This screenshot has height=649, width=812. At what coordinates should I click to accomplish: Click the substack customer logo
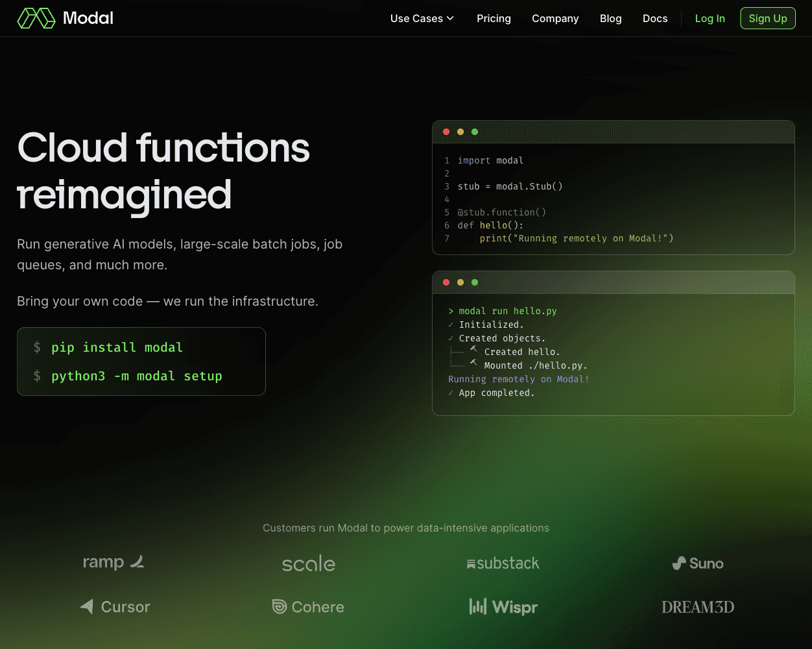point(503,563)
